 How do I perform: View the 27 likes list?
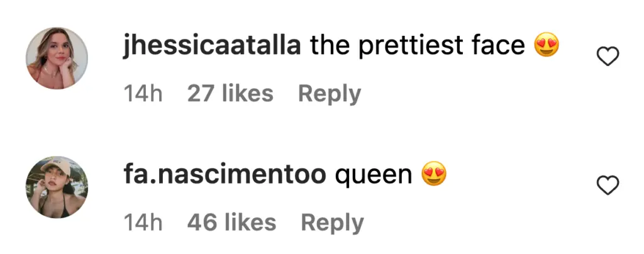(230, 94)
